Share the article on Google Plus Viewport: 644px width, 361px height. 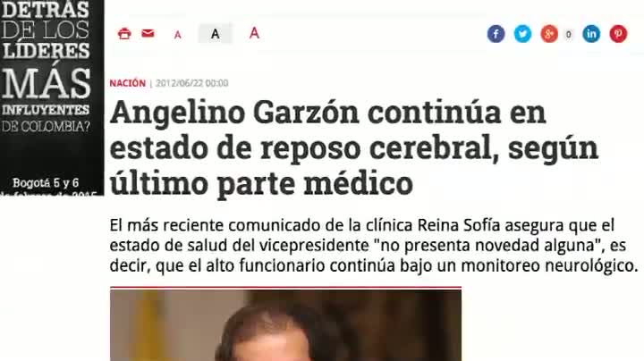click(549, 34)
